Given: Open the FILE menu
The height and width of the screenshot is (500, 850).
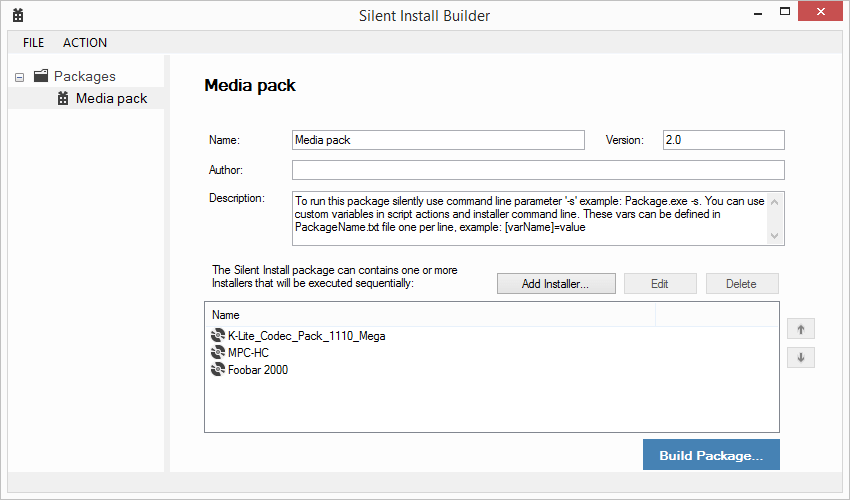Looking at the screenshot, I should pyautogui.click(x=33, y=43).
